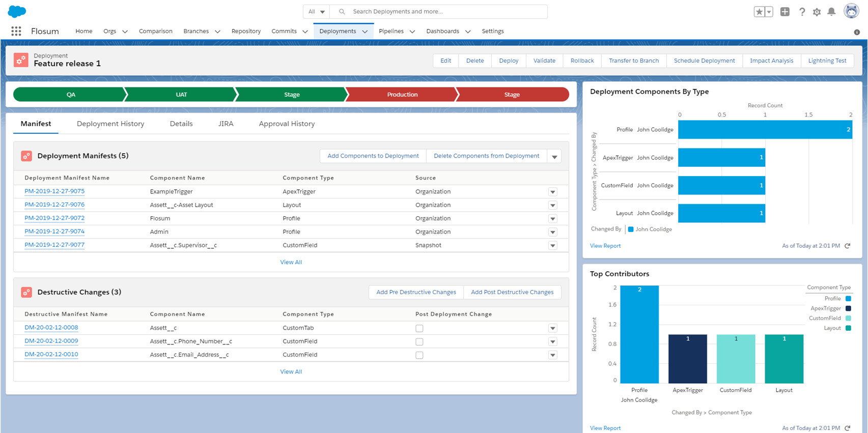Go to the Home nav item
Image resolution: width=868 pixels, height=433 pixels.
click(84, 31)
